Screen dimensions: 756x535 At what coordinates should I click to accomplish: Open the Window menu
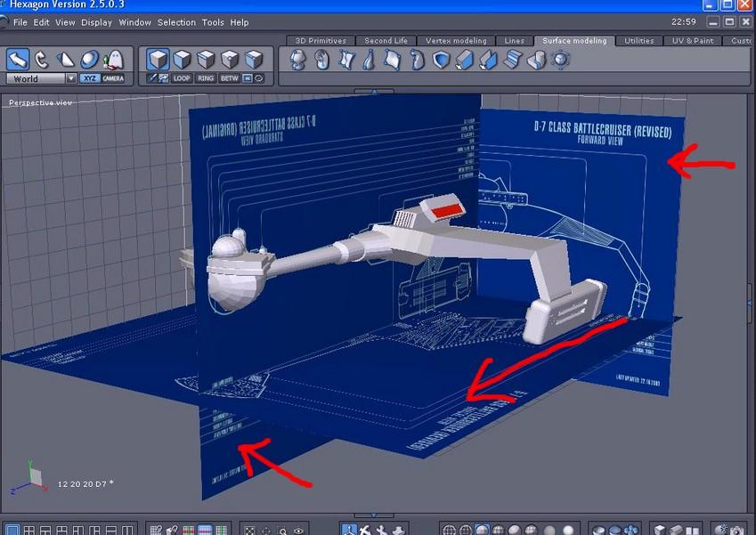(x=135, y=22)
